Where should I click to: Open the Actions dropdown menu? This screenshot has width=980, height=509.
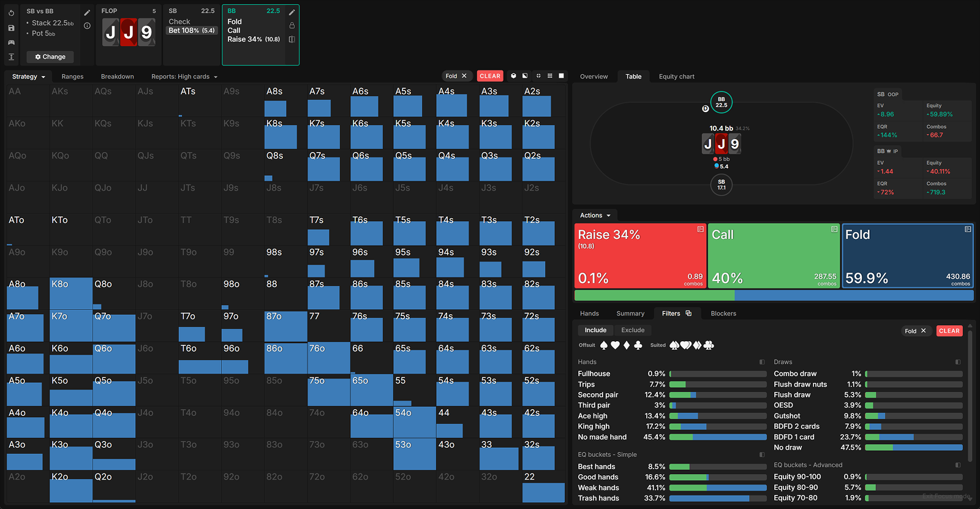coord(595,216)
